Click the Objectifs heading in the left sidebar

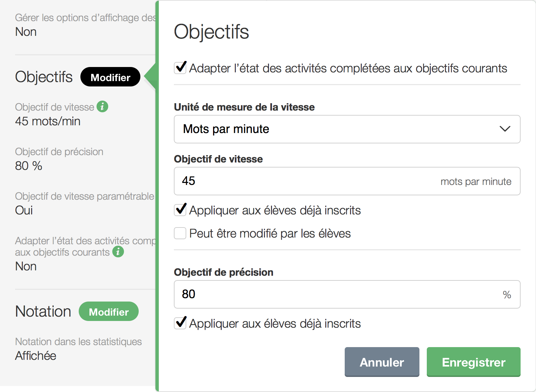[44, 77]
